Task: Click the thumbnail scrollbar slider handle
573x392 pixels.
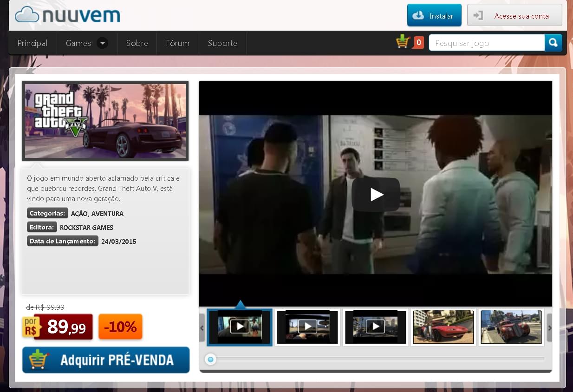Action: 211,359
